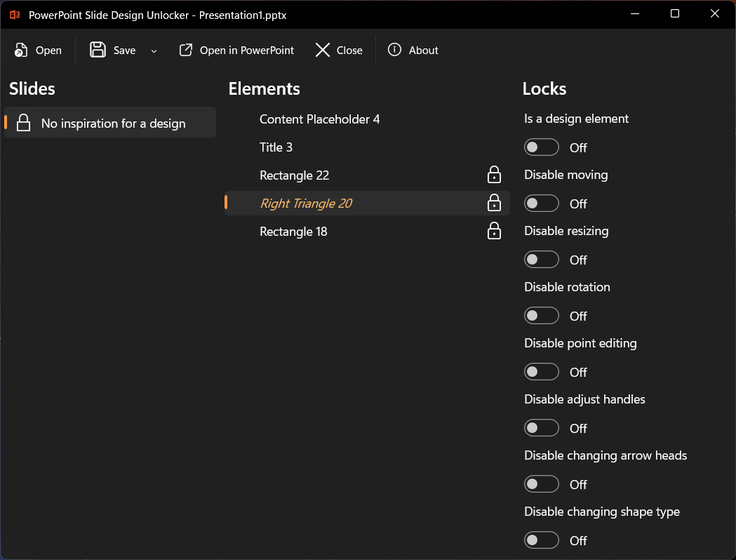Maximize the application window
This screenshot has height=560, width=736.
[675, 14]
